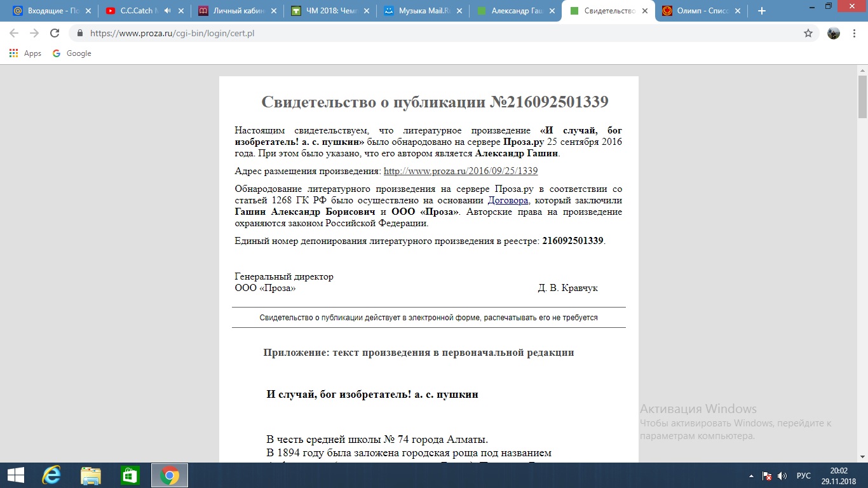868x488 pixels.
Task: Go back using the browser back arrow
Action: click(14, 33)
